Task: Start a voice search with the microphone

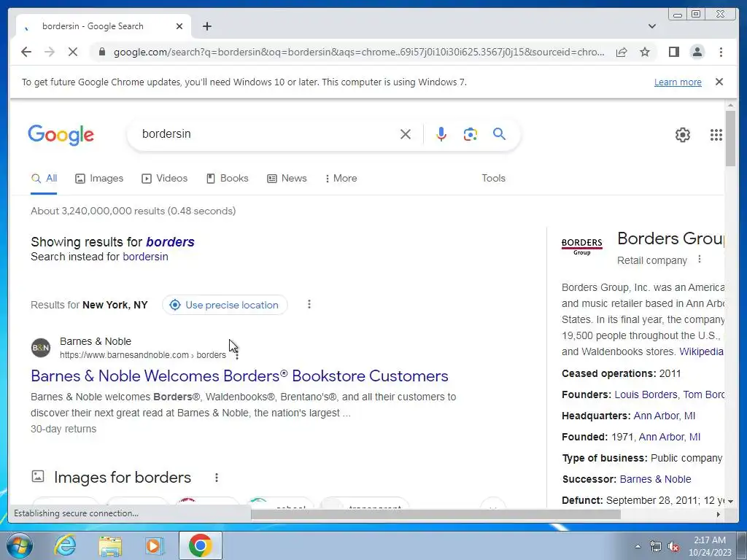Action: click(x=441, y=134)
